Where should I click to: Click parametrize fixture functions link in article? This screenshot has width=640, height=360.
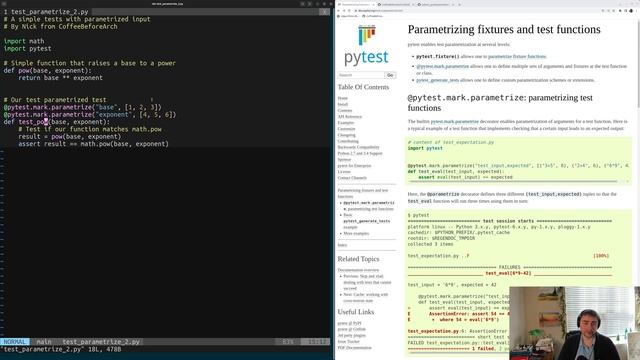(517, 56)
